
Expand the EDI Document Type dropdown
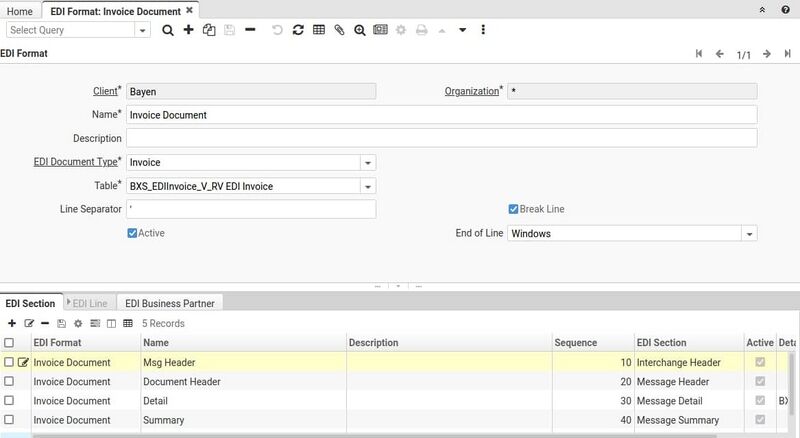[x=367, y=162]
